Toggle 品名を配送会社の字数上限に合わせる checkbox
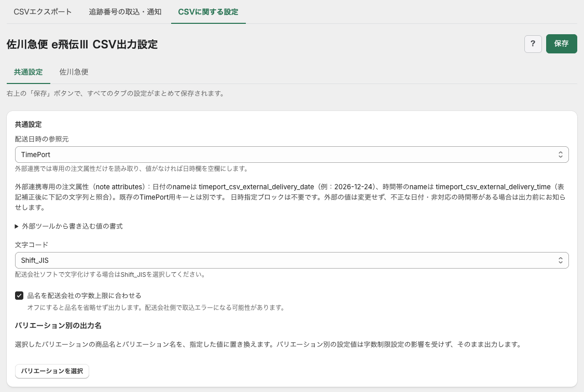The image size is (584, 392). click(x=19, y=296)
